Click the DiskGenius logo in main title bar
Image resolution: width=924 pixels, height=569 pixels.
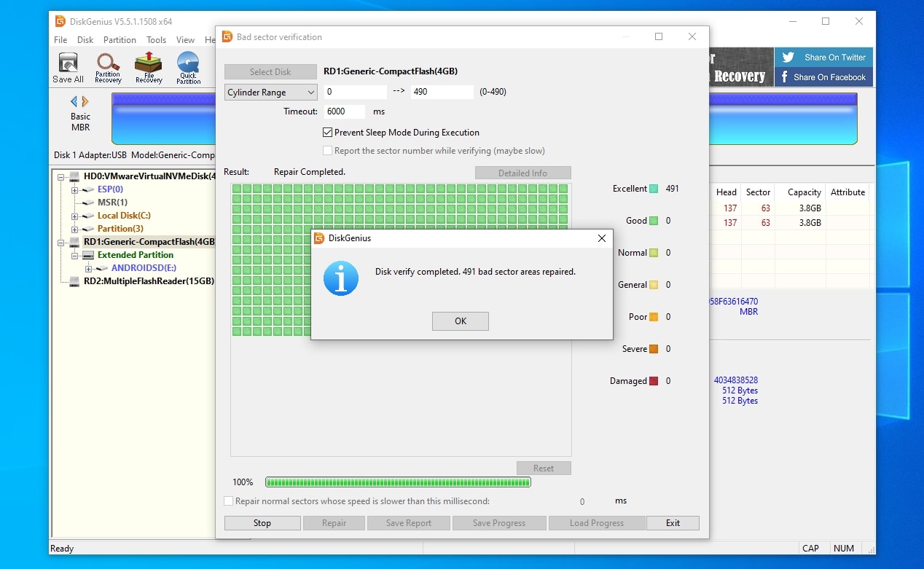click(x=60, y=21)
